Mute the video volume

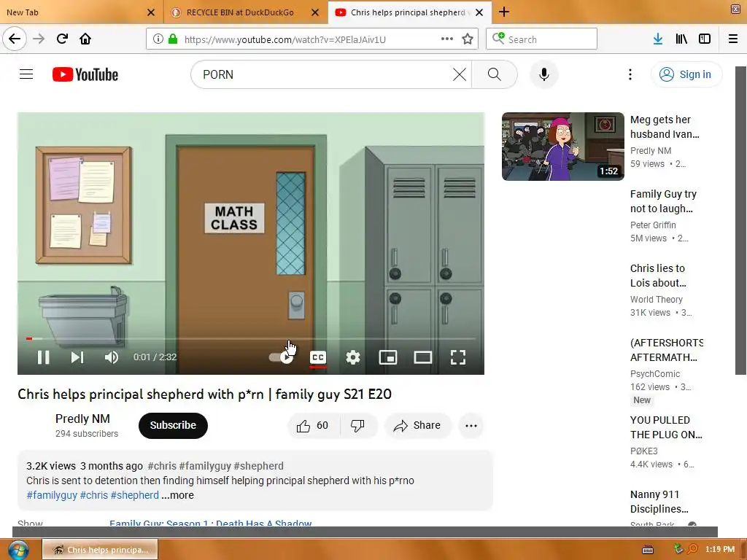112,357
